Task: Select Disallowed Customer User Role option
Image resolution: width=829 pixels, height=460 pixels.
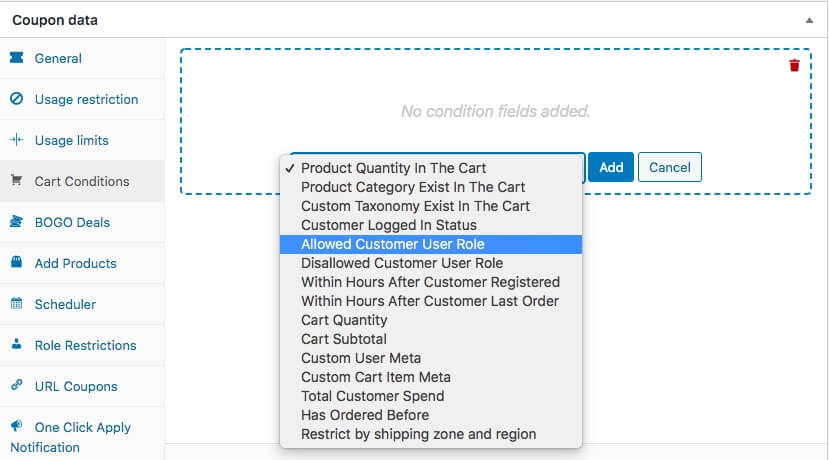Action: point(431,263)
